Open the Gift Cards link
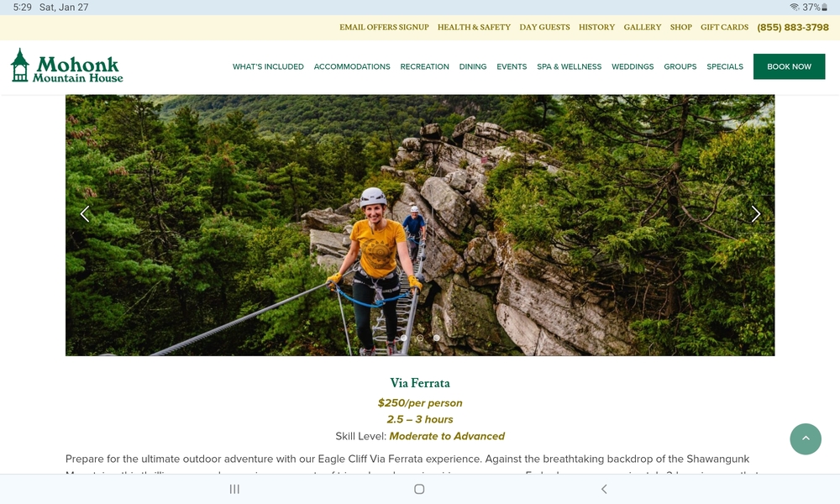This screenshot has height=504, width=840. click(724, 28)
